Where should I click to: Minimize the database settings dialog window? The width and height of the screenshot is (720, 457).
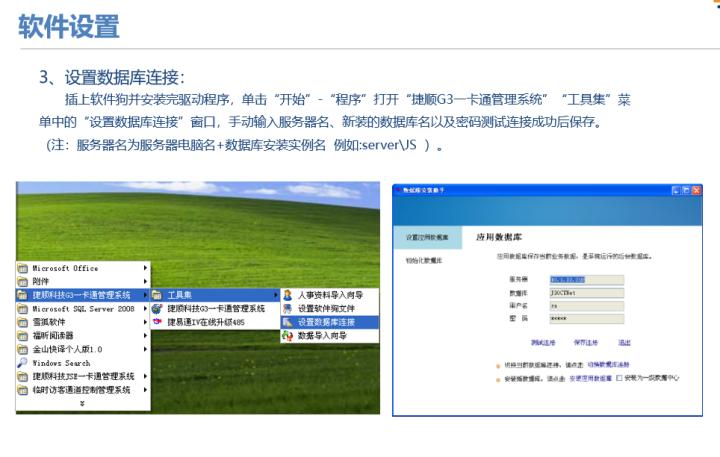coord(676,190)
